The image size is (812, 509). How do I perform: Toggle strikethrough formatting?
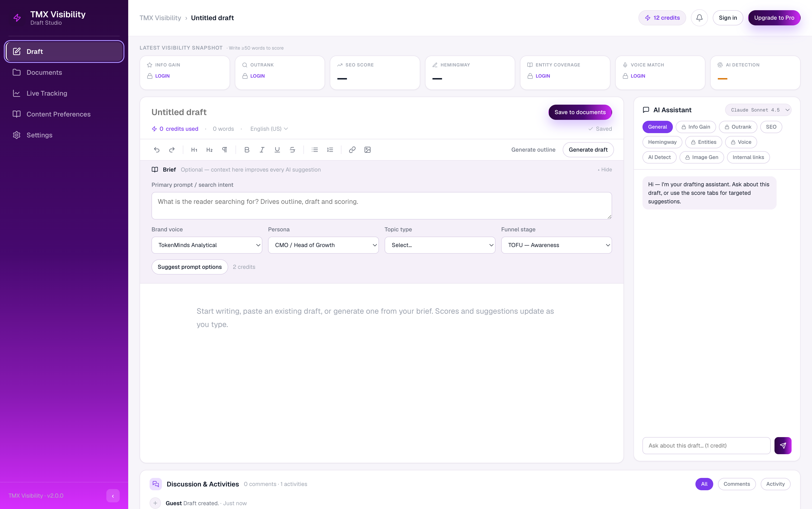click(292, 150)
